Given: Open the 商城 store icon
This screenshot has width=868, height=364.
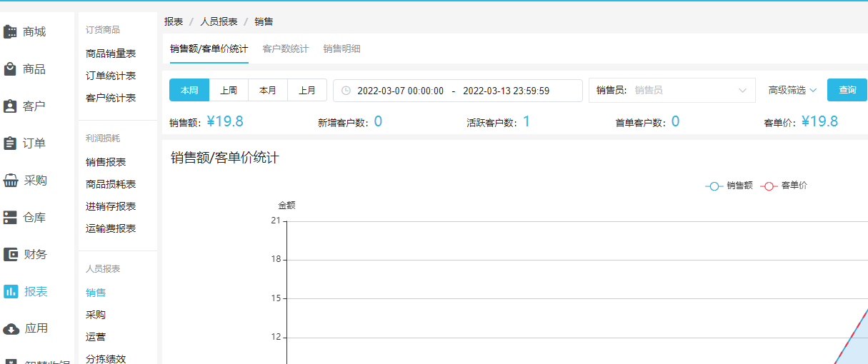Looking at the screenshot, I should point(10,31).
